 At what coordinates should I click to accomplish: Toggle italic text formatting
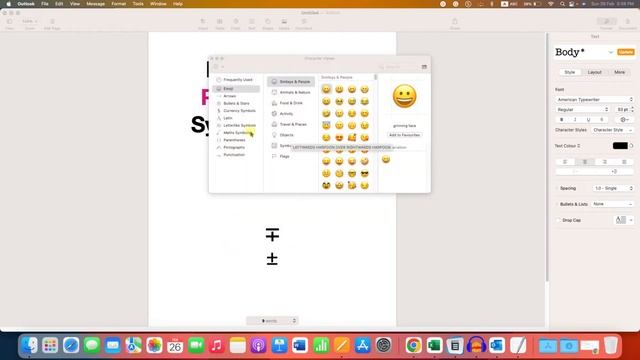(x=575, y=120)
